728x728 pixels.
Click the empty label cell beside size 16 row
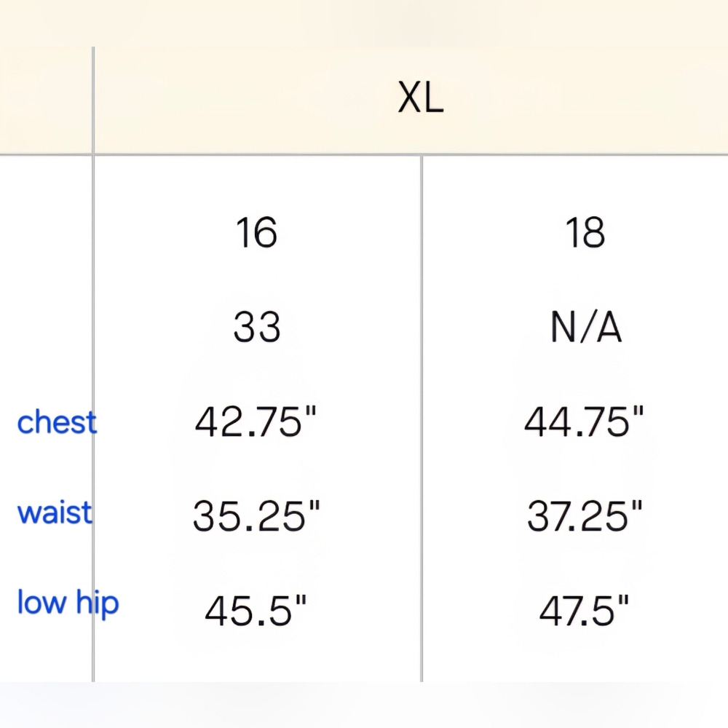pyautogui.click(x=45, y=233)
